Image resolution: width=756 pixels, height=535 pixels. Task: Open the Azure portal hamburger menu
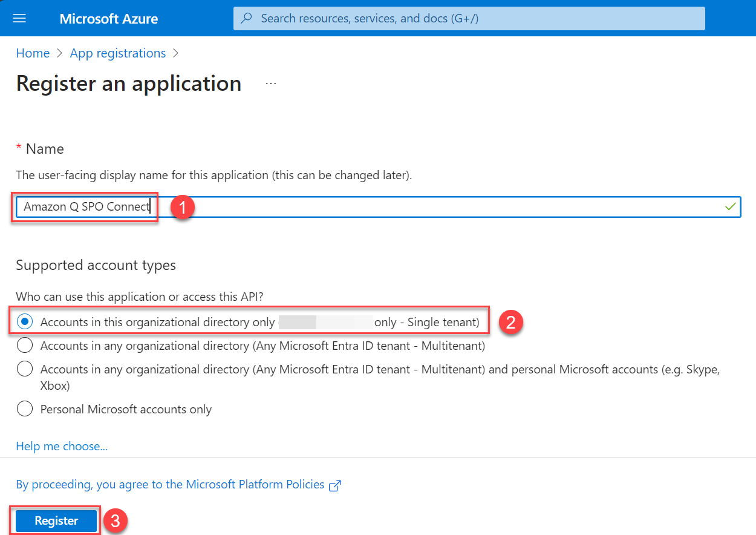(20, 18)
